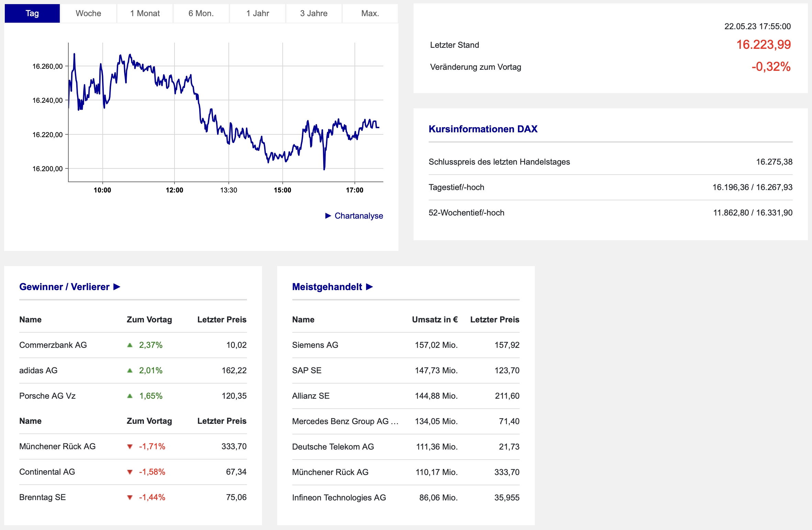The height and width of the screenshot is (530, 812).
Task: Select the Tag chart period tab
Action: click(x=32, y=13)
